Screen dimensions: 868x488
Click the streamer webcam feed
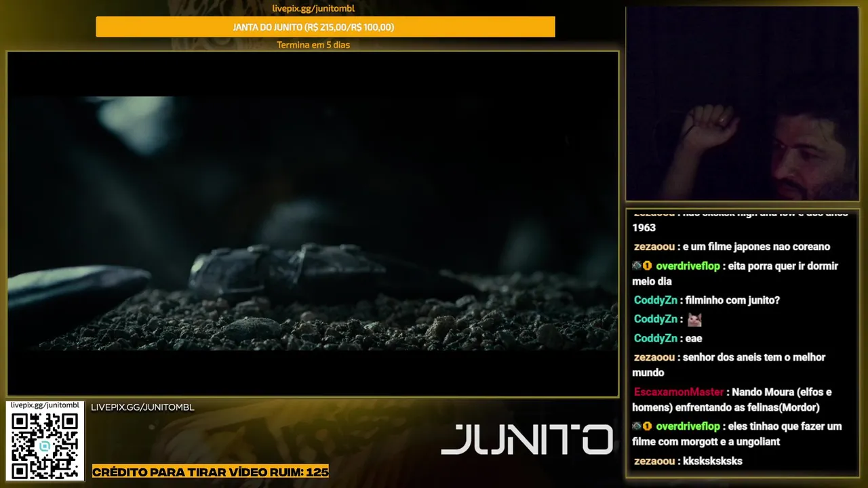[742, 104]
